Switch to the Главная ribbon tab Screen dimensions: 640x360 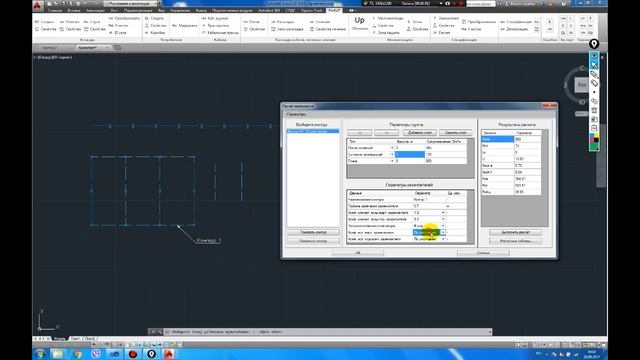pyautogui.click(x=55, y=11)
